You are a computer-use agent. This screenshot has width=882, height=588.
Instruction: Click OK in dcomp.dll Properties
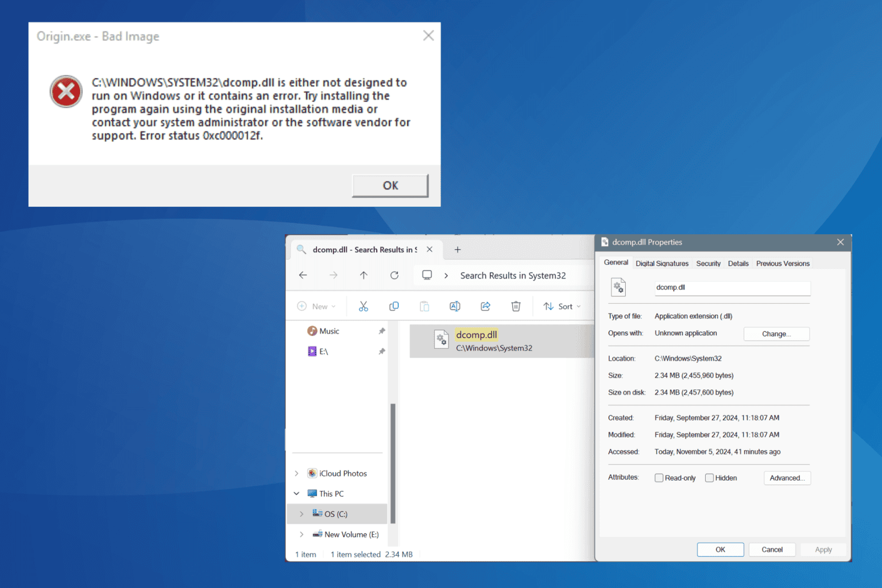720,550
